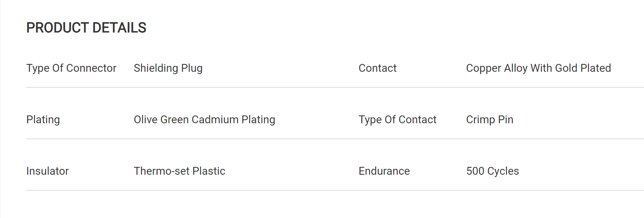Click the Shielding Plug value
Screen dimensions: 644x218
coord(168,68)
